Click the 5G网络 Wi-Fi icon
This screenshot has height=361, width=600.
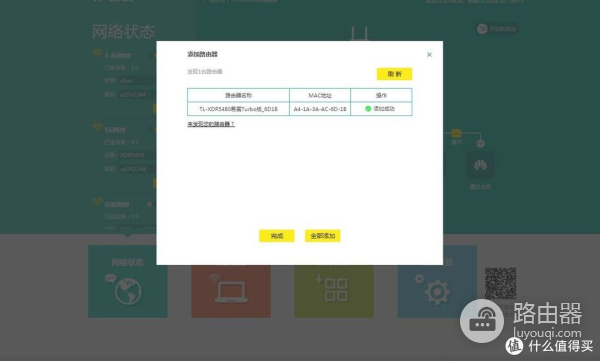tap(97, 127)
